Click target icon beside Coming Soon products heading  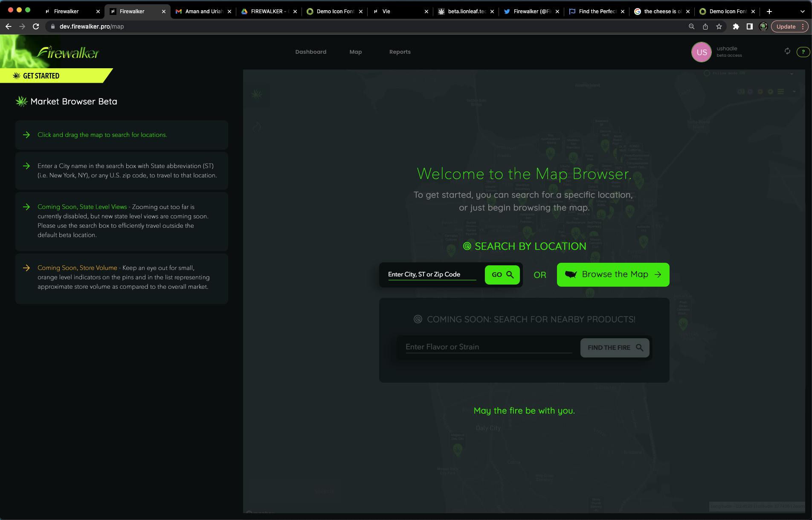point(418,319)
